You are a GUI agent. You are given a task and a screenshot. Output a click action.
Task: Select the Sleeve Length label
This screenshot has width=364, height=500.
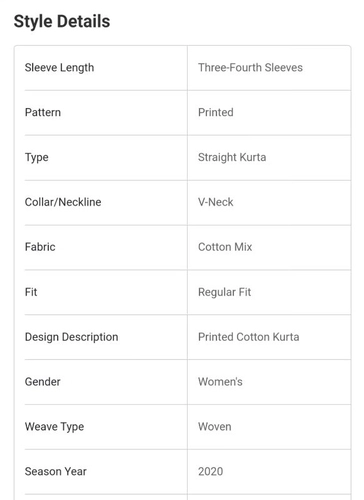point(59,68)
